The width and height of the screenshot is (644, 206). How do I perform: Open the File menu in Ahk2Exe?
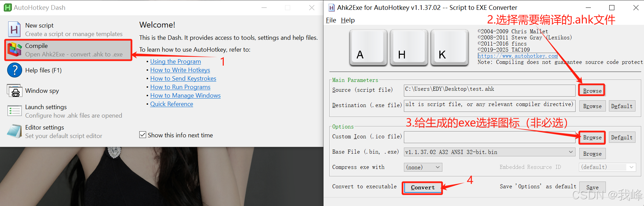point(331,20)
